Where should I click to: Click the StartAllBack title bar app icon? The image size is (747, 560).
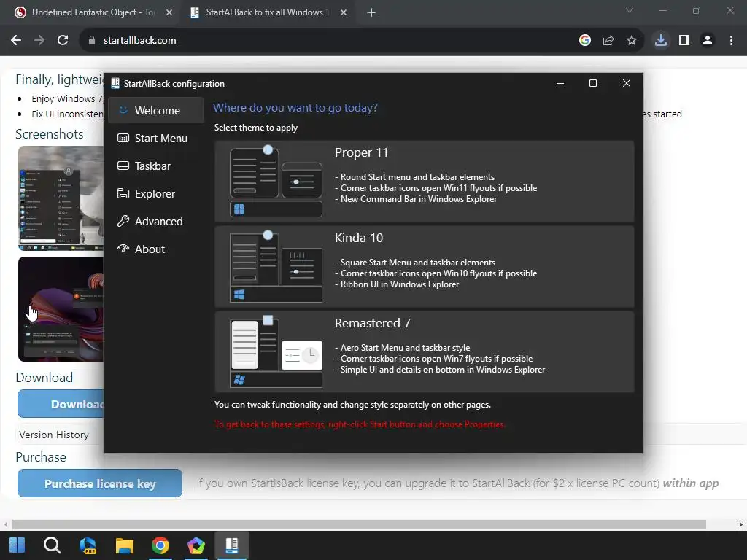(x=115, y=83)
